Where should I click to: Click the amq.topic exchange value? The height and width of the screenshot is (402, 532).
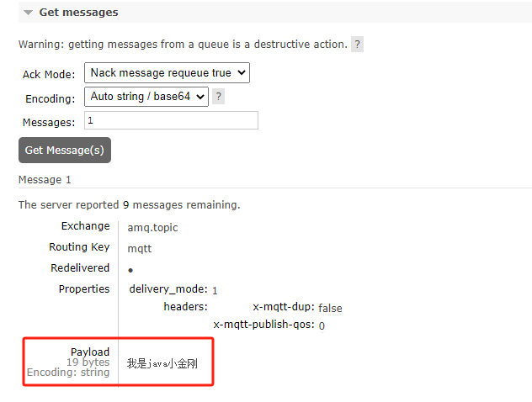point(152,227)
